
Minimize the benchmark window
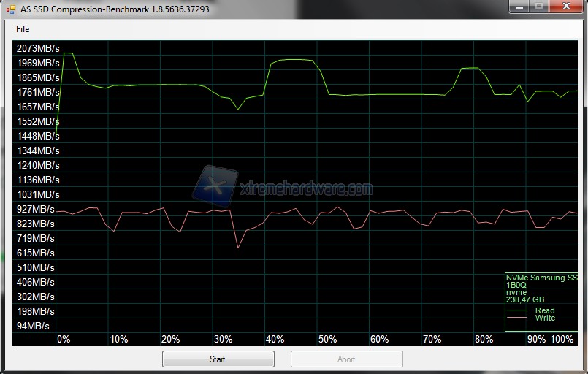(x=518, y=7)
